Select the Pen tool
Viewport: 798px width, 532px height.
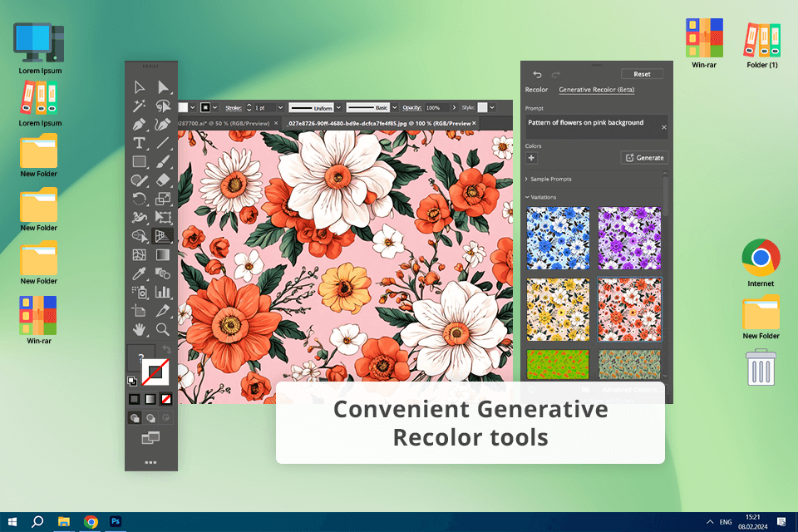[139, 124]
